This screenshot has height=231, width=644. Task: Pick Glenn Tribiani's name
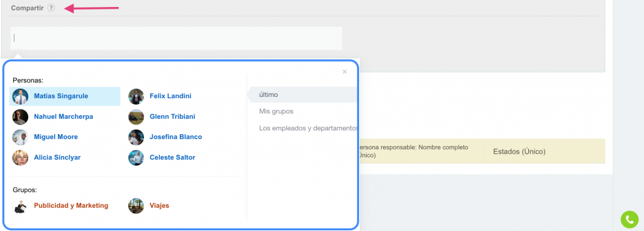tap(172, 116)
